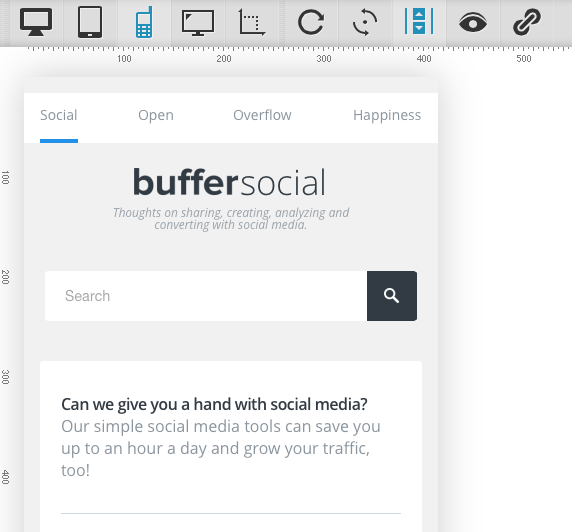This screenshot has height=532, width=572.
Task: Click the 300 mark on horizontal ruler
Action: 324,59
